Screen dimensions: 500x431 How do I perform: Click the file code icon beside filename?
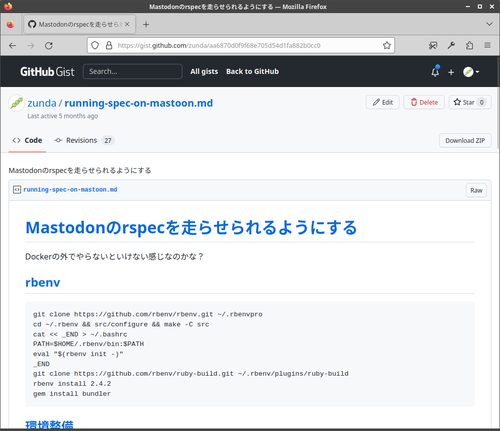tap(17, 190)
